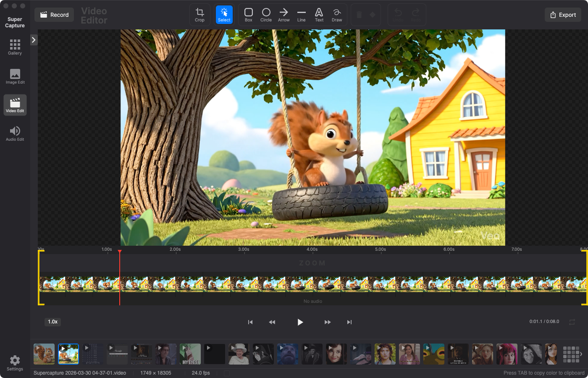Open the playback speed 1.0x selector

(52, 322)
